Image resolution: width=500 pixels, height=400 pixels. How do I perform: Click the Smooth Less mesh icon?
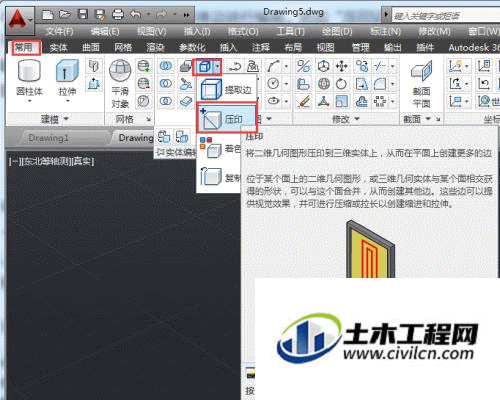[x=144, y=83]
